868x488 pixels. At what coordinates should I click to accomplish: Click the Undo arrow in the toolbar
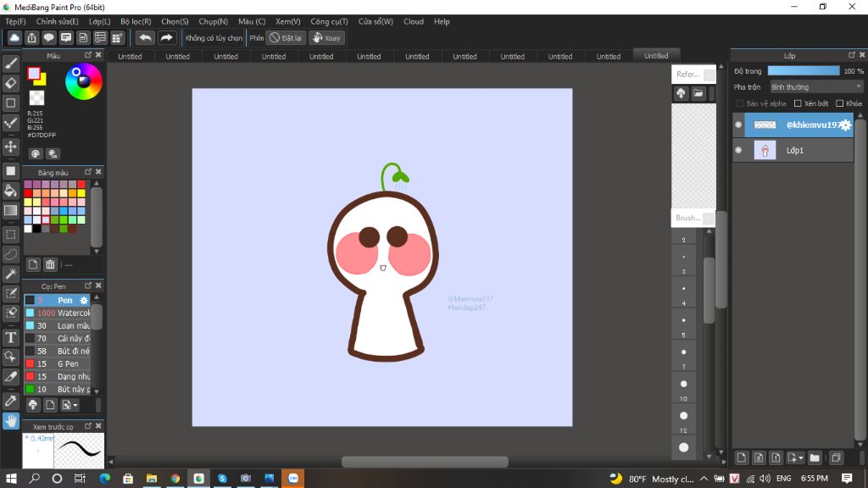[145, 37]
